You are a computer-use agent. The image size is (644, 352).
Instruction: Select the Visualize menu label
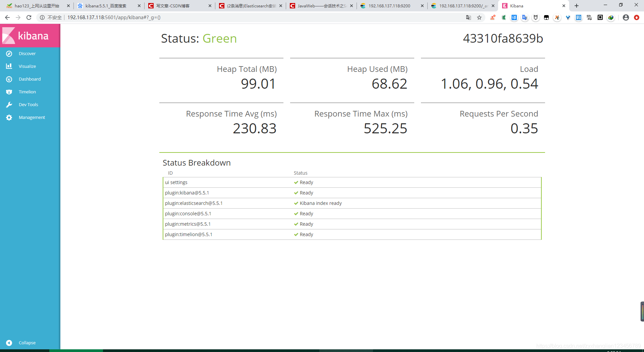[27, 67]
